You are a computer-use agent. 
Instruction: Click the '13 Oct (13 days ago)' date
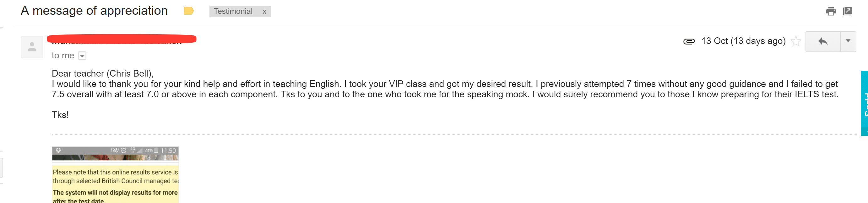(x=743, y=41)
